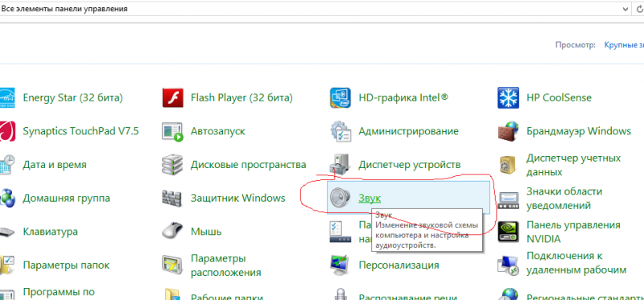
Task: Open the Дата и время link
Action: 55,165
